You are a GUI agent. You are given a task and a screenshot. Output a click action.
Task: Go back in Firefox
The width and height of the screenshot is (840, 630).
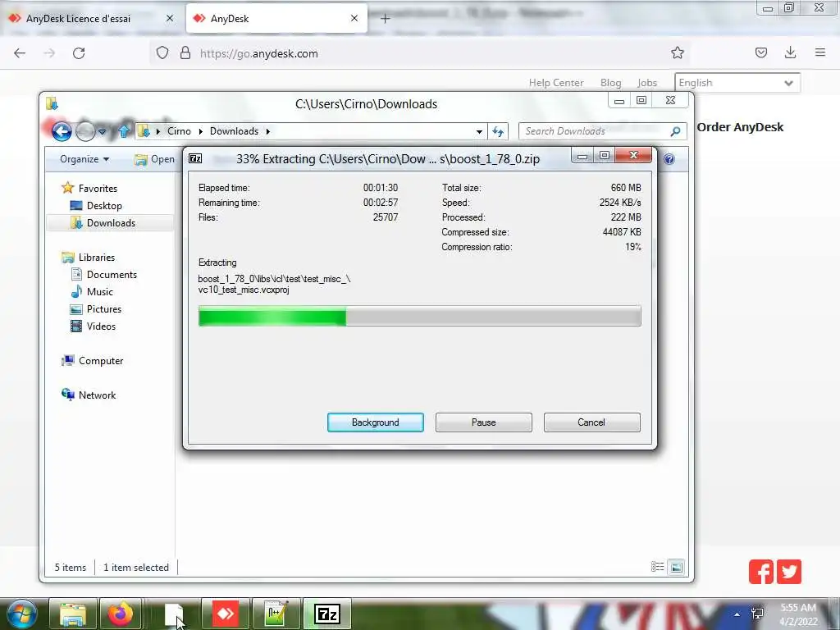[20, 53]
